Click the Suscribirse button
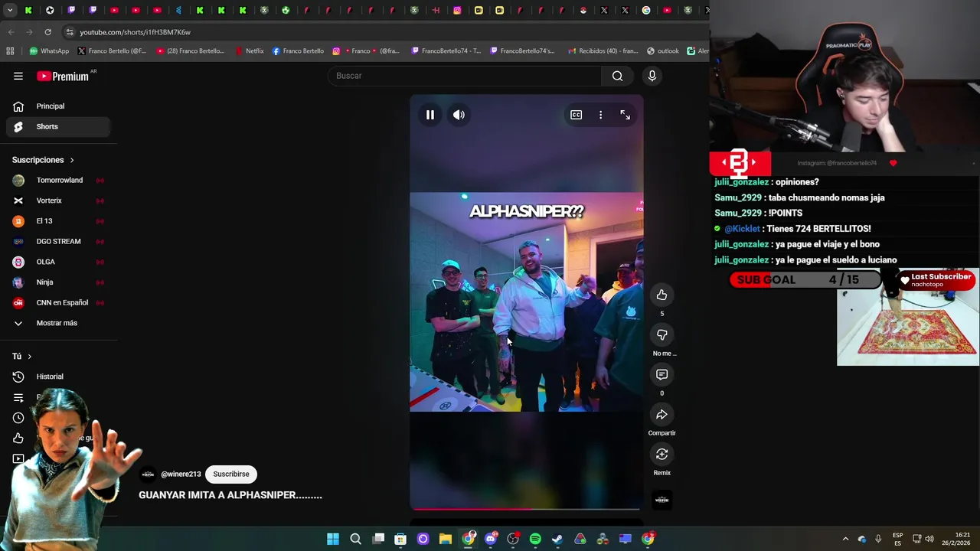Screen dimensions: 980x551 [x=231, y=474]
